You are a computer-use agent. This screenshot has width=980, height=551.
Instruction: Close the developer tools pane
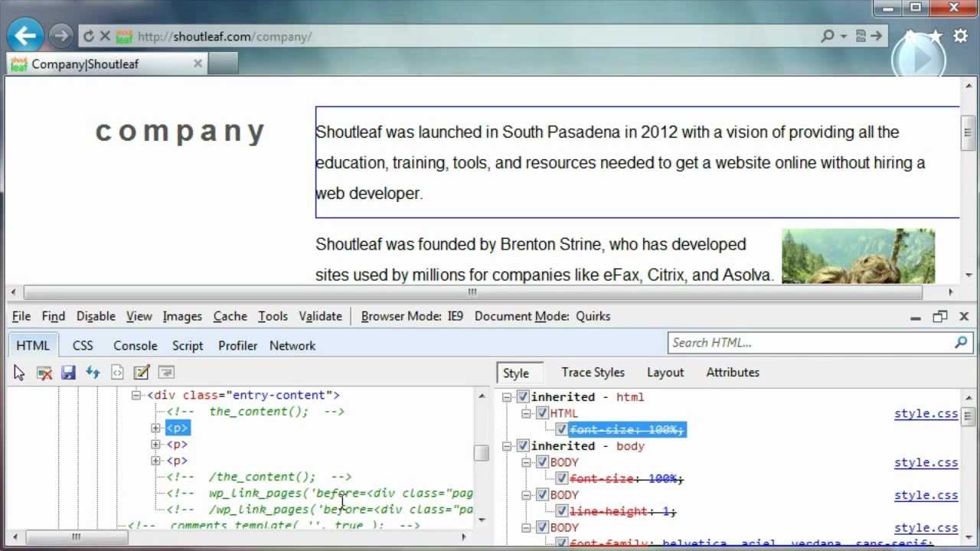pyautogui.click(x=964, y=316)
